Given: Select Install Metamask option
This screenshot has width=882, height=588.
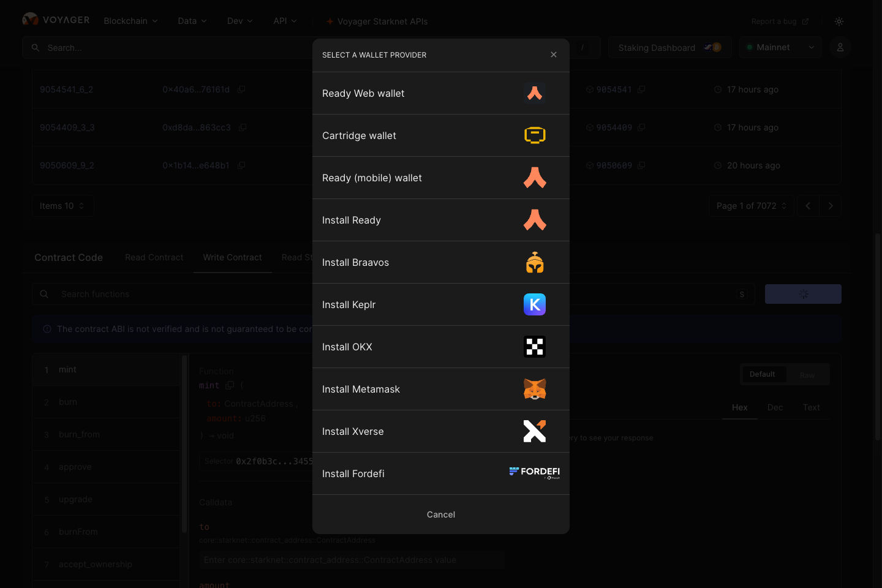Looking at the screenshot, I should 441,389.
